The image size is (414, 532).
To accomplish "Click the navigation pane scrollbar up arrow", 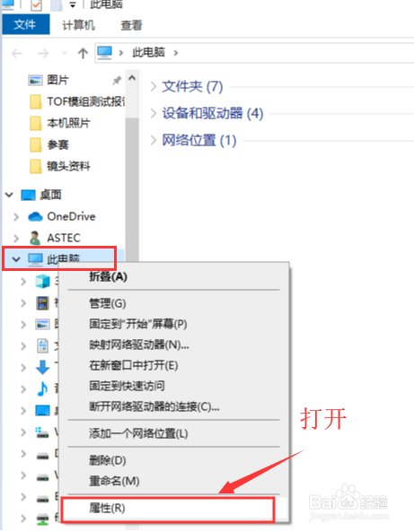I will [x=132, y=79].
